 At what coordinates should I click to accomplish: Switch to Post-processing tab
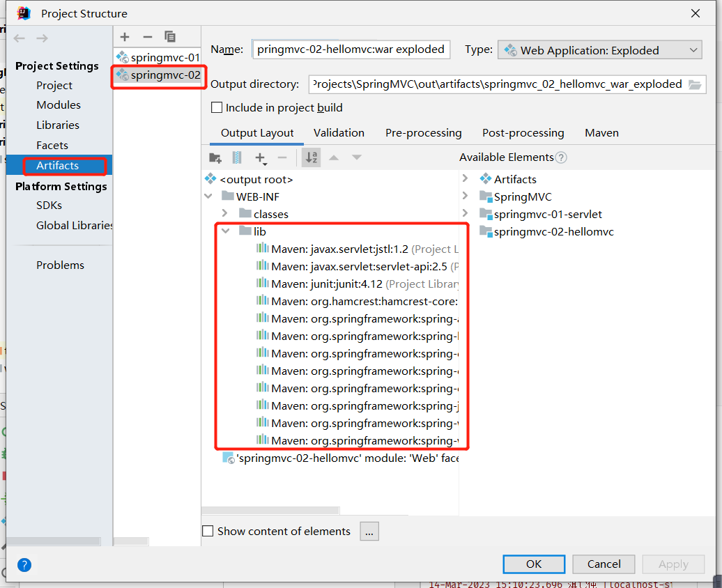[x=523, y=133]
